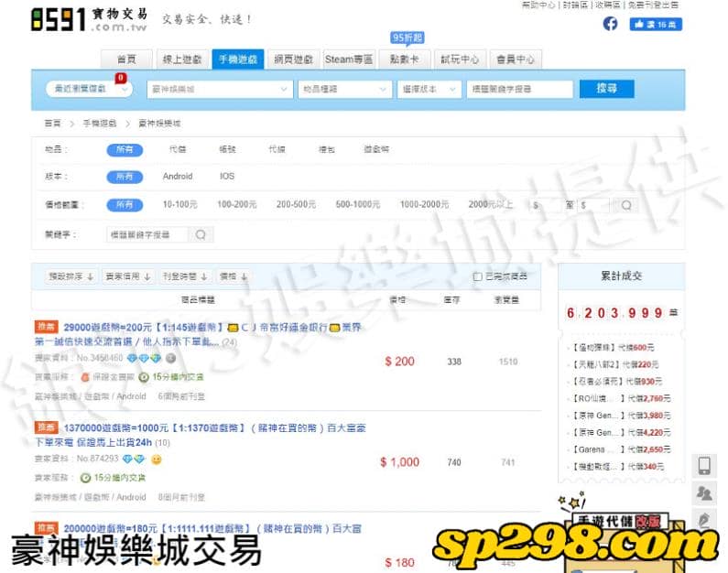Open the game name dropdown in search bar

(x=220, y=89)
